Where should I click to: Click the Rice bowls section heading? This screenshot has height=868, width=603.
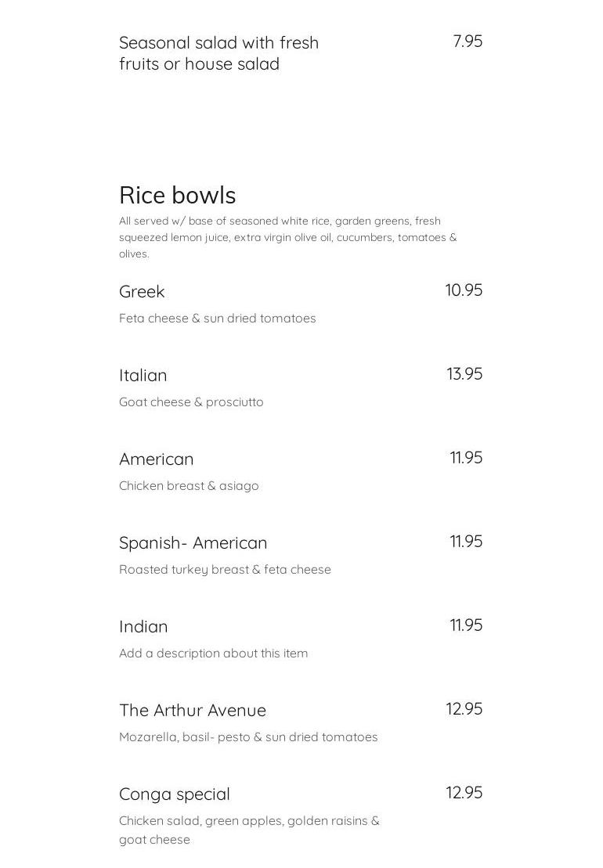click(177, 195)
